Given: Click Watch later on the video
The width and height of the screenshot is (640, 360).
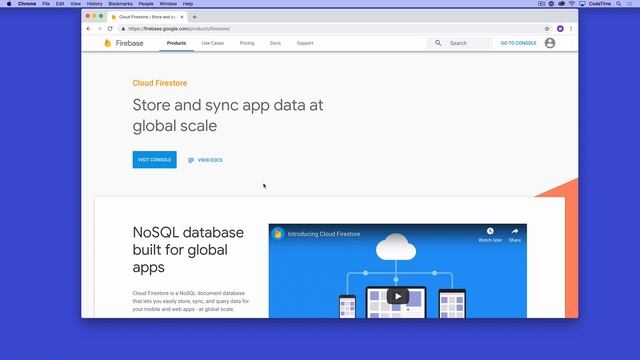Looking at the screenshot, I should pyautogui.click(x=490, y=235).
